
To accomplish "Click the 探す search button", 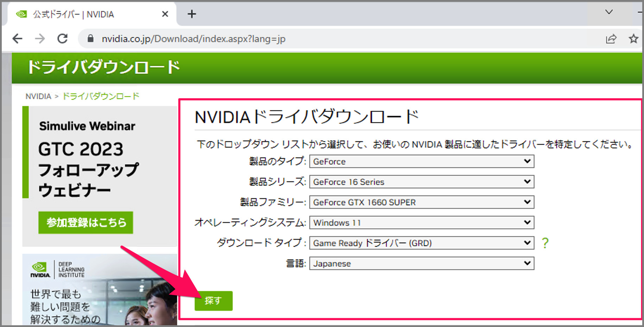I will coord(213,301).
